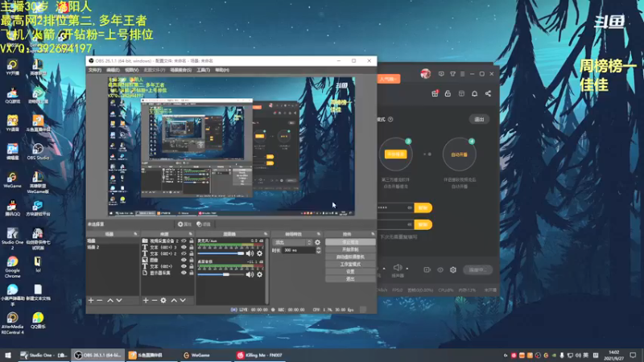Toggle visibility of 视频采集设备 2 source

(x=184, y=241)
